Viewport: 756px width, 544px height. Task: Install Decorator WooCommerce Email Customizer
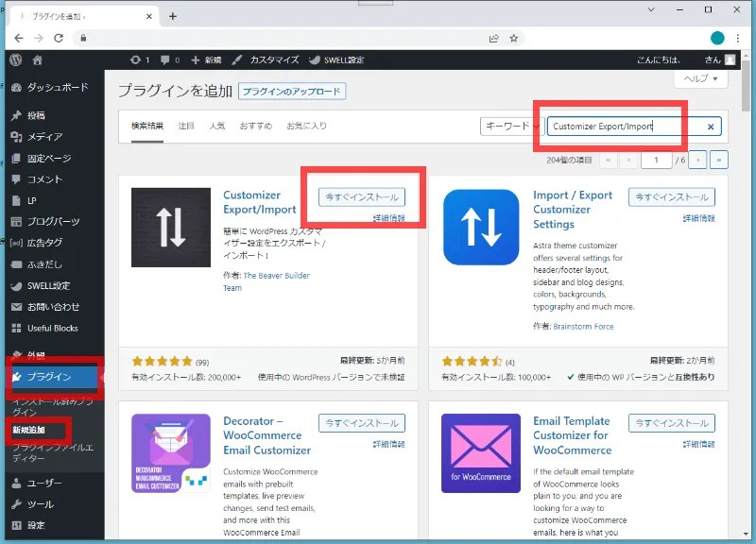point(362,423)
